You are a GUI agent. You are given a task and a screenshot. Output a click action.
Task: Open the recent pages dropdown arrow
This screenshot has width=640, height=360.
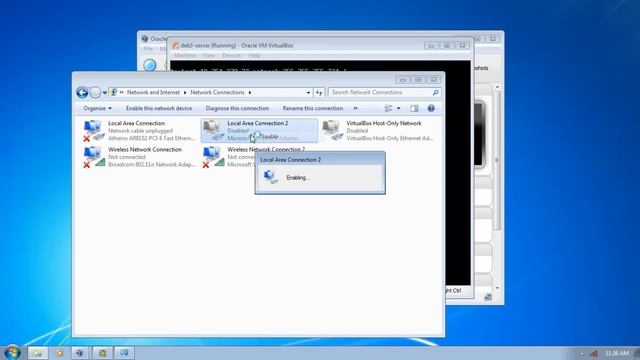coord(105,93)
